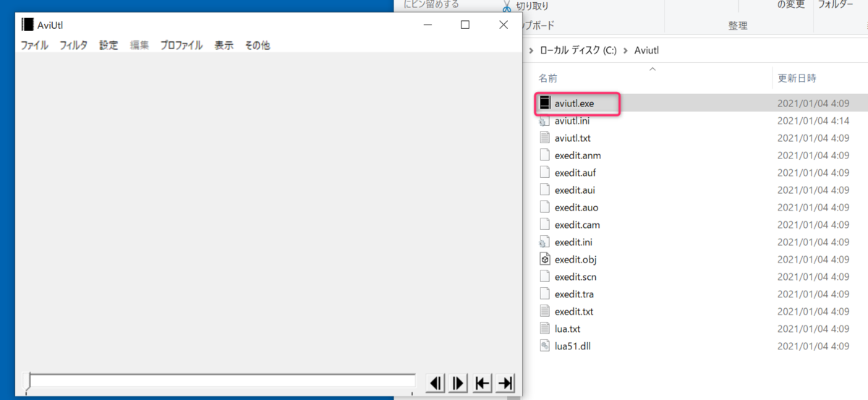
Task: Select the lua51.dll file name
Action: [574, 346]
